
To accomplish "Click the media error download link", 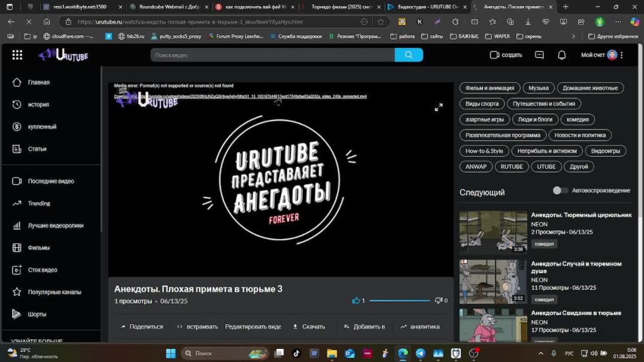I will pyautogui.click(x=240, y=96).
